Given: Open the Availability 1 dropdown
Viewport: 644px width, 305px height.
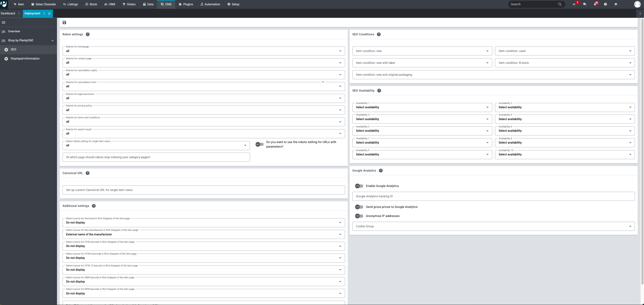Looking at the screenshot, I should coord(422,107).
